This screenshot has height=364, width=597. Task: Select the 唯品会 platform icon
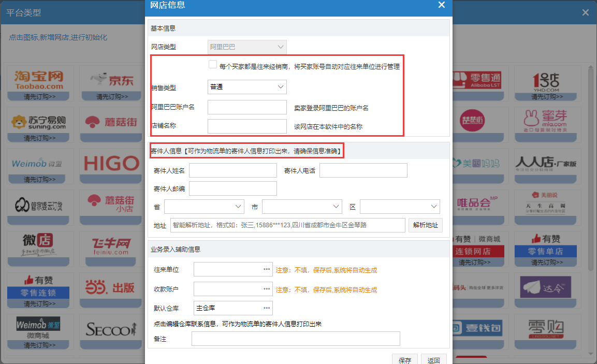coord(477,203)
